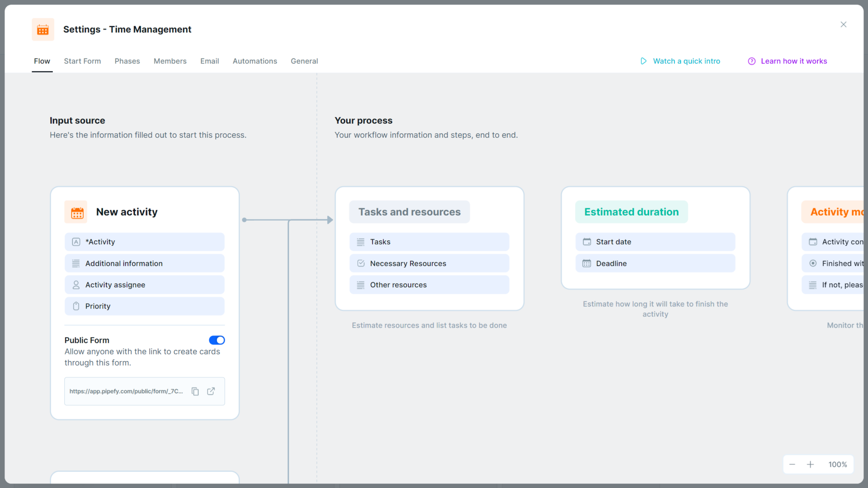Click the play icon beside Watch a quick intro
Screen dimensions: 868x488
[643, 61]
